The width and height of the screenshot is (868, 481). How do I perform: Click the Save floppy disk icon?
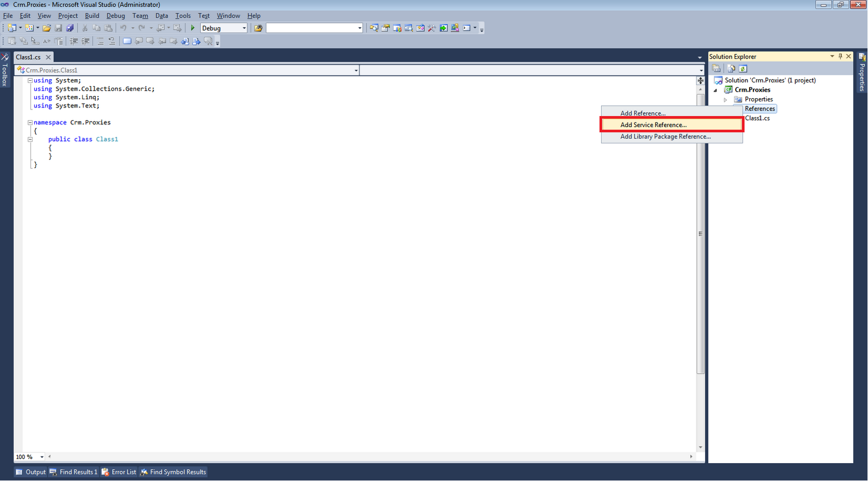pyautogui.click(x=59, y=28)
